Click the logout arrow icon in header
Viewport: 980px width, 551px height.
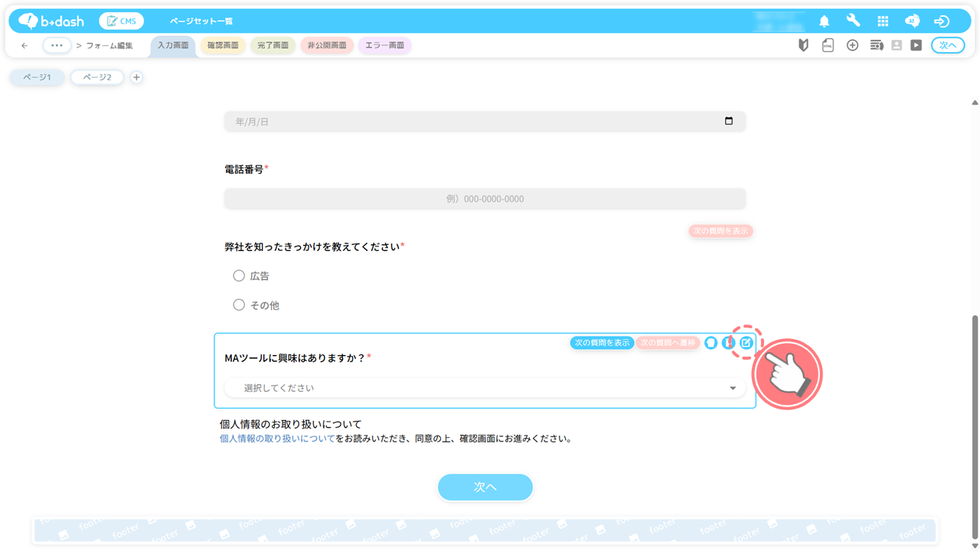click(x=942, y=21)
